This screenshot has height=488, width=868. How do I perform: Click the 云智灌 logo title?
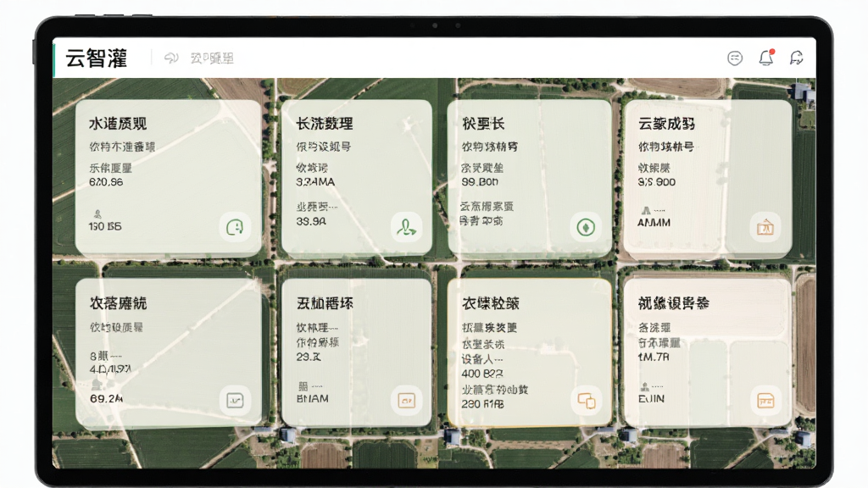pos(97,58)
